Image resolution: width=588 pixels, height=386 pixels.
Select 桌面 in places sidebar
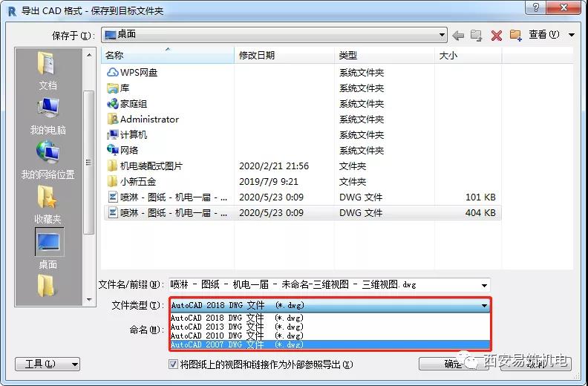[48, 249]
